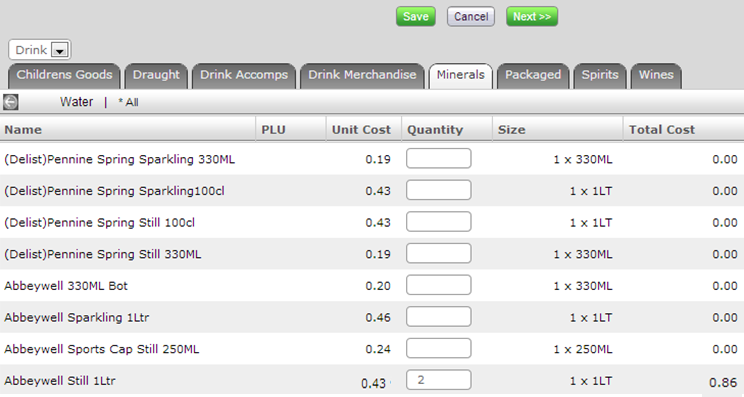Image resolution: width=744 pixels, height=397 pixels.
Task: Click size 1 x 330ML for Abbeywell 330ML Bot
Action: (x=583, y=286)
